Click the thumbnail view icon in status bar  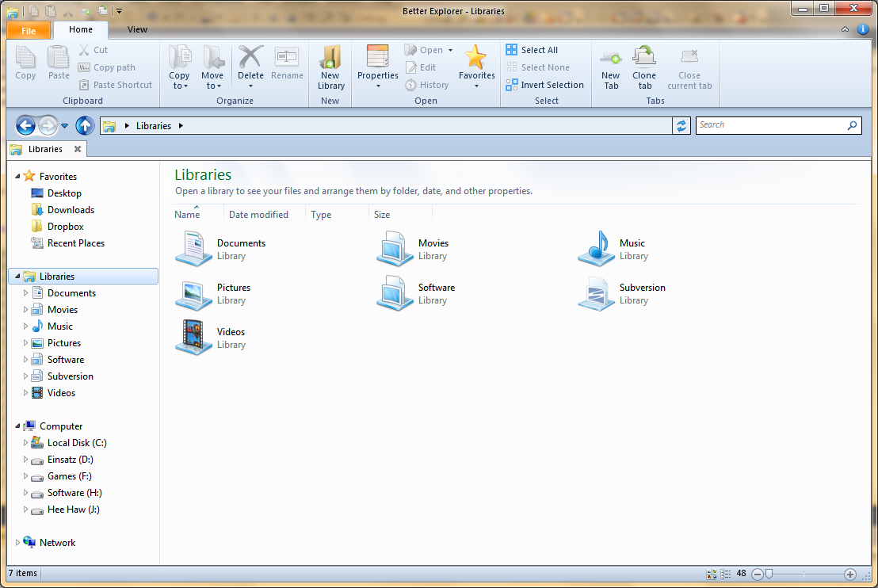pos(711,573)
